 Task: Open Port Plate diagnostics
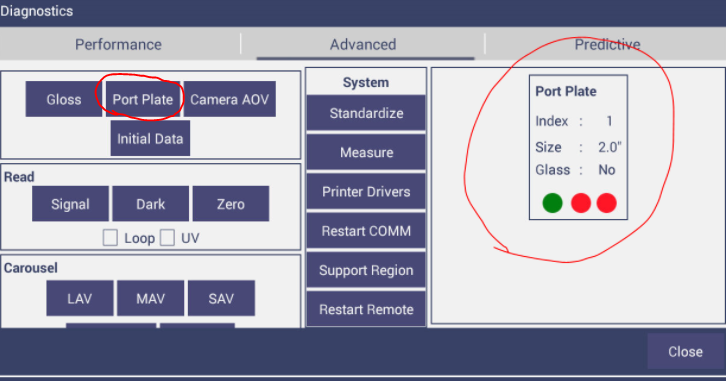click(143, 99)
